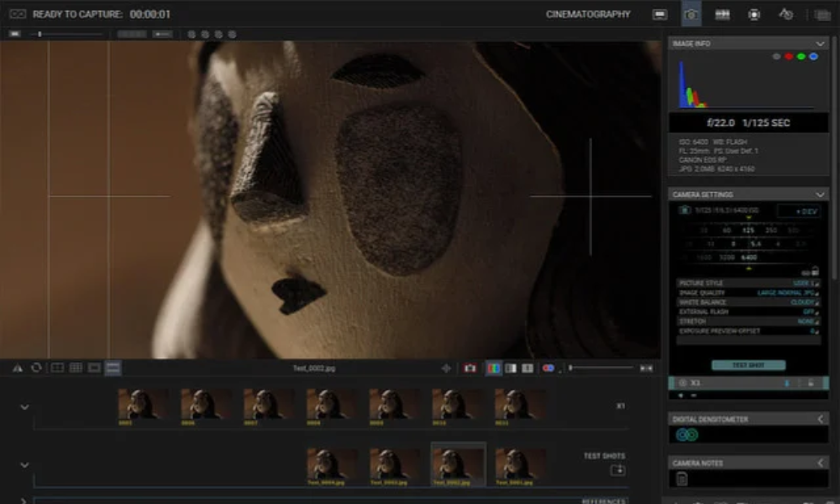Screen dimensions: 840x504
Task: Select ISO 6400 on the dial
Action: (749, 258)
